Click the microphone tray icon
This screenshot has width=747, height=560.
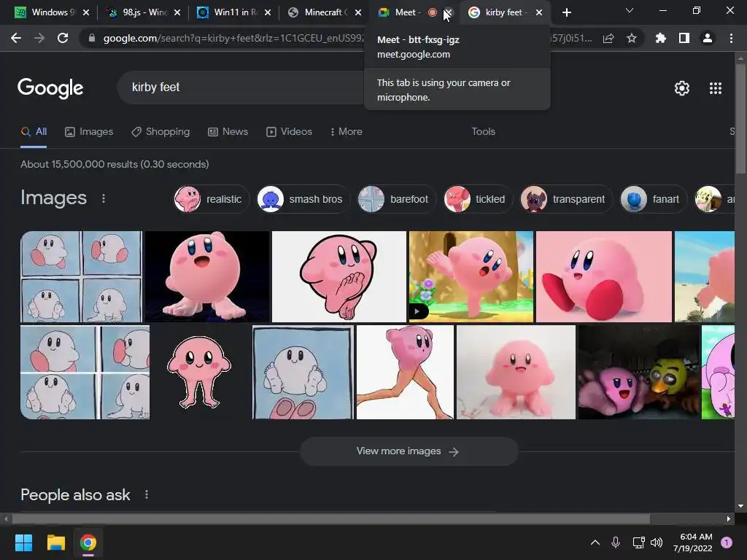[x=616, y=542]
